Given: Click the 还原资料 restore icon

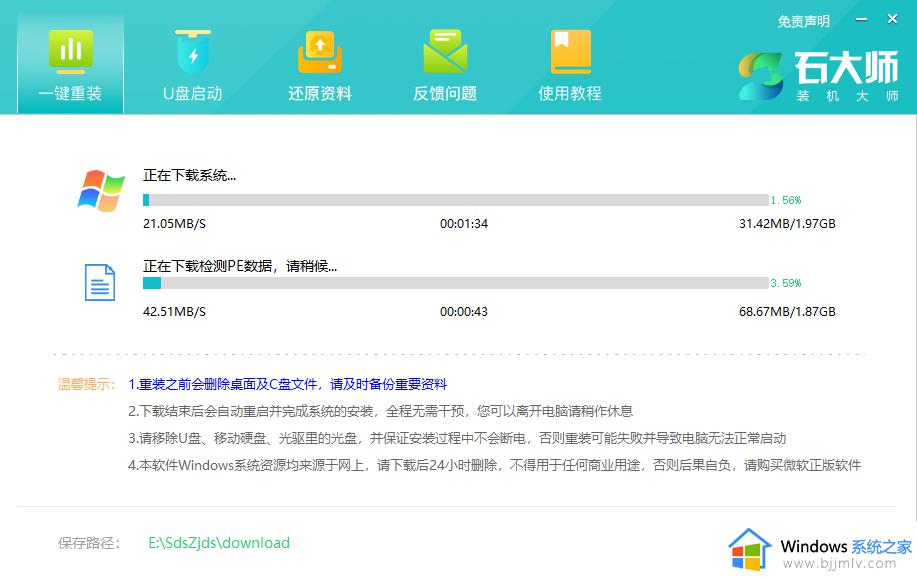Looking at the screenshot, I should tap(319, 51).
